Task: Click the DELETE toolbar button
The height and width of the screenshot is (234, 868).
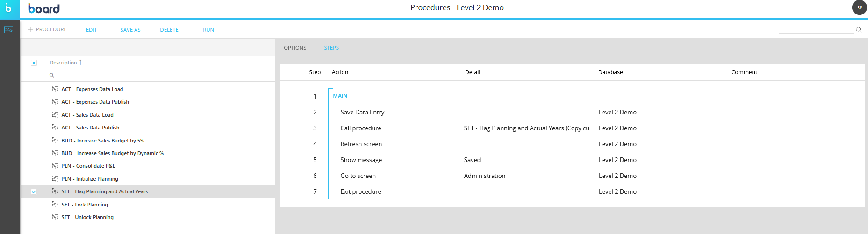Action: tap(169, 30)
